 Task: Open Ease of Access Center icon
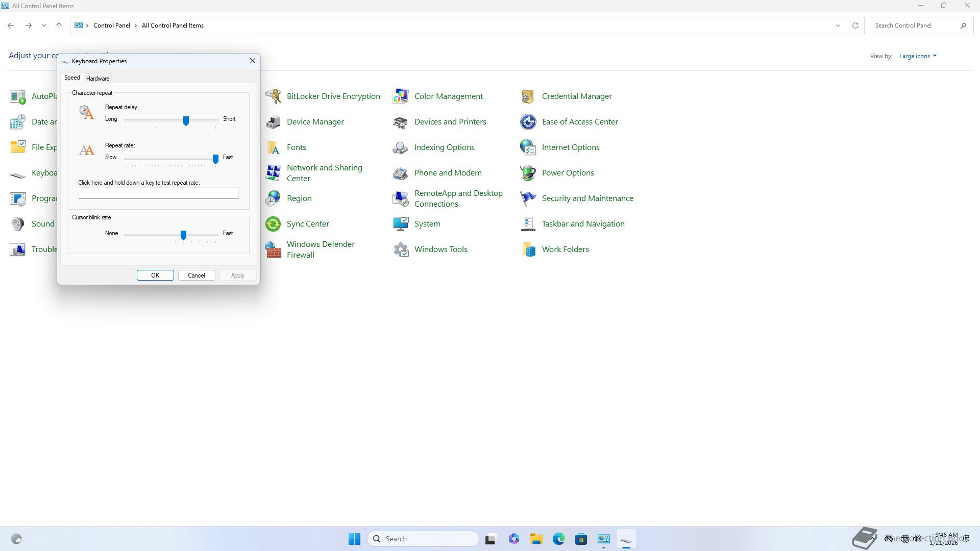[x=528, y=122]
